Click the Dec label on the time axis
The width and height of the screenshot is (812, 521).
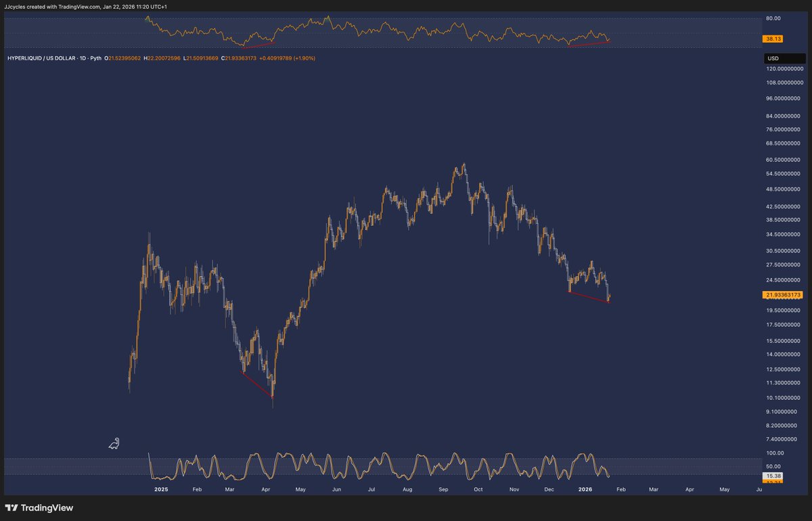coord(549,489)
